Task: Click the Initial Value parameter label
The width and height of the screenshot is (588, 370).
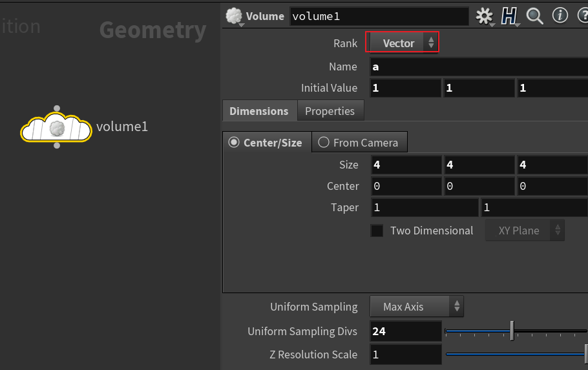Action: click(x=330, y=88)
